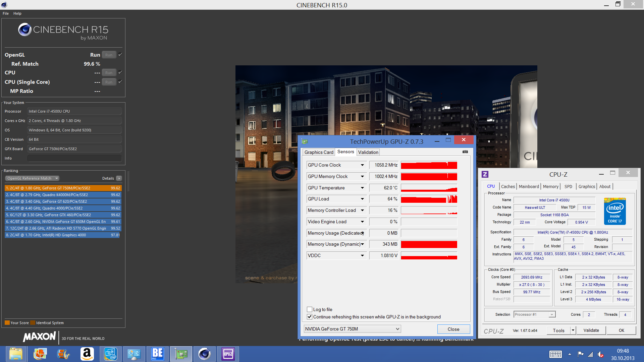This screenshot has width=644, height=362.
Task: Expand the Memory Controller Load dropdown
Action: click(x=362, y=210)
